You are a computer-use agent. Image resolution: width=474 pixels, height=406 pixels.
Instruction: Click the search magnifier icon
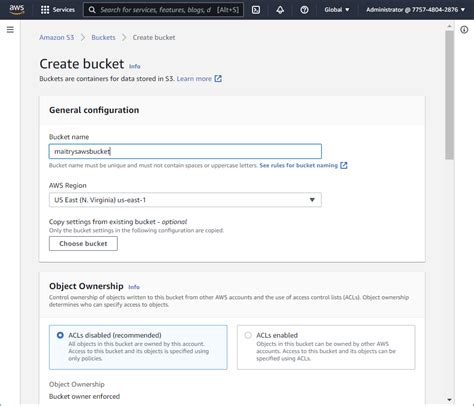pos(92,10)
